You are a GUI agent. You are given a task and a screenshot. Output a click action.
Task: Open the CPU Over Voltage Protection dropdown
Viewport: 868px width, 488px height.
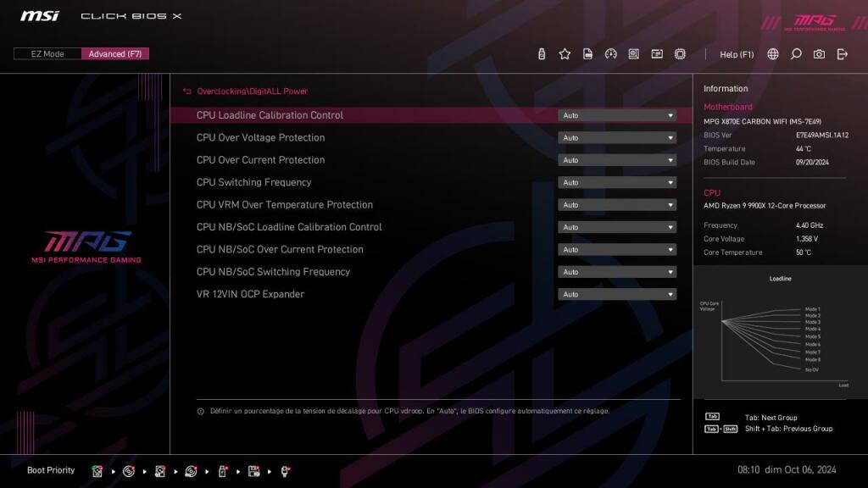pyautogui.click(x=617, y=137)
